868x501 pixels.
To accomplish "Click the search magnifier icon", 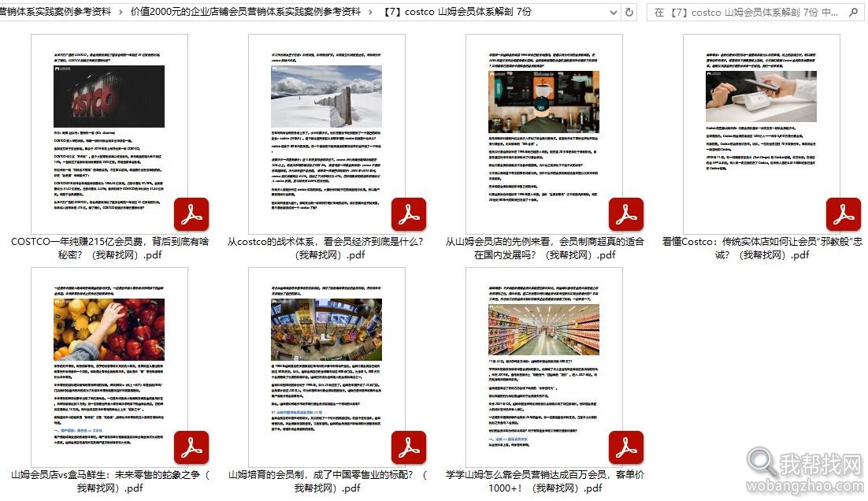I will pos(853,12).
